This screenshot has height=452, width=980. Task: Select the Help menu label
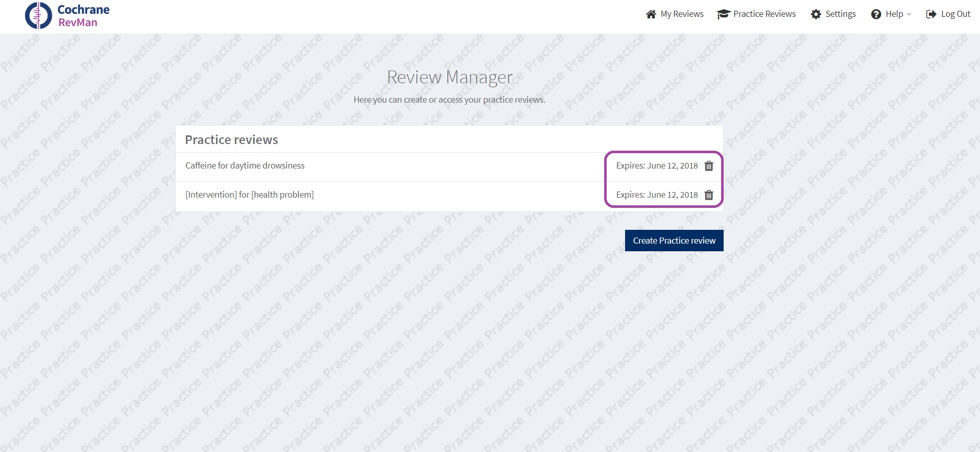[x=894, y=14]
